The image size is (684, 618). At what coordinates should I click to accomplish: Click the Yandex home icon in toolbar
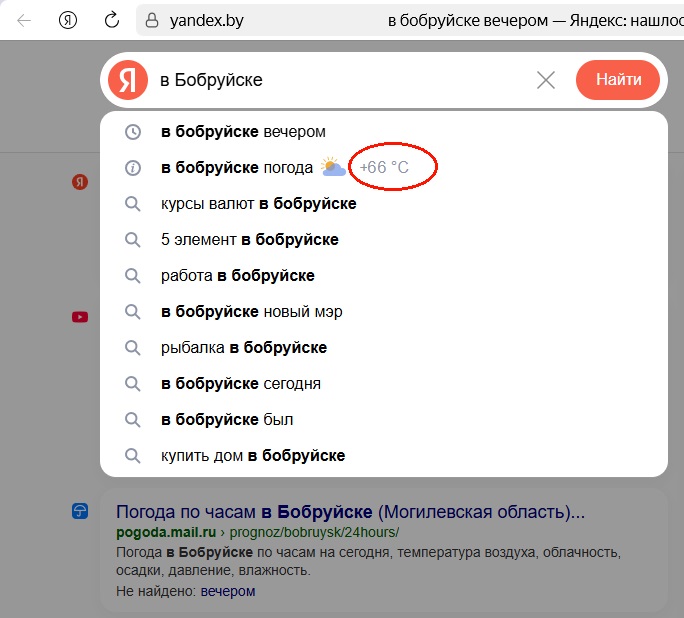(68, 20)
